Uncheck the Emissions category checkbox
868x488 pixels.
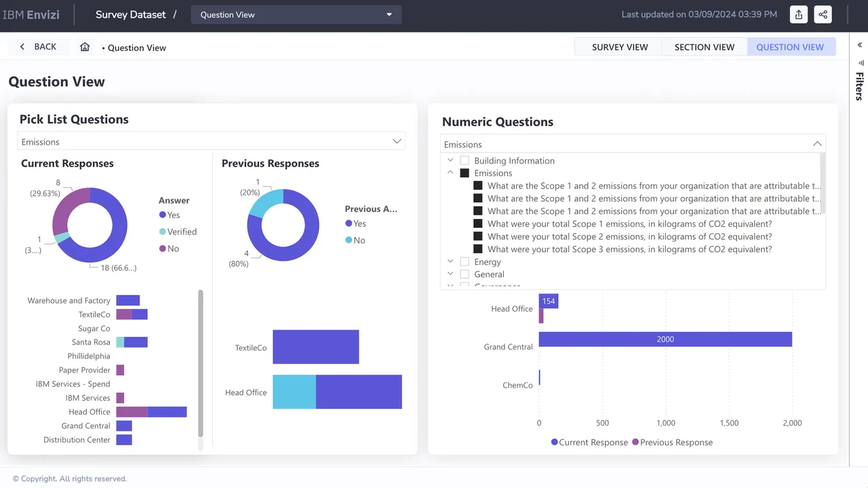[x=465, y=173]
